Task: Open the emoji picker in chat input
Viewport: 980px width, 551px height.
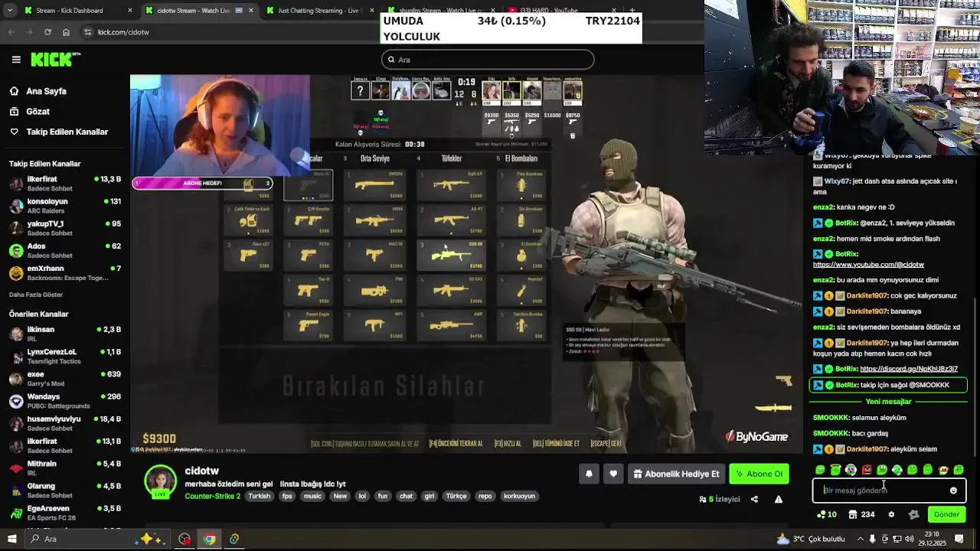Action: tap(953, 491)
